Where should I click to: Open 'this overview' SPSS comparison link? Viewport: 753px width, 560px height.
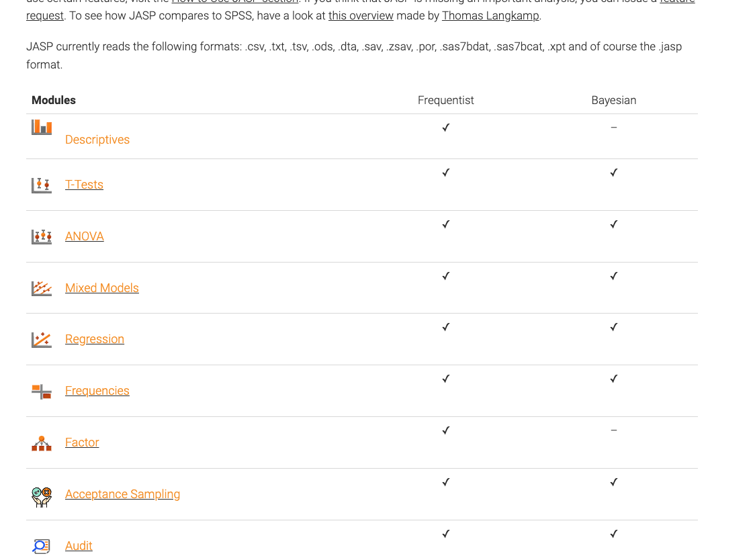361,15
